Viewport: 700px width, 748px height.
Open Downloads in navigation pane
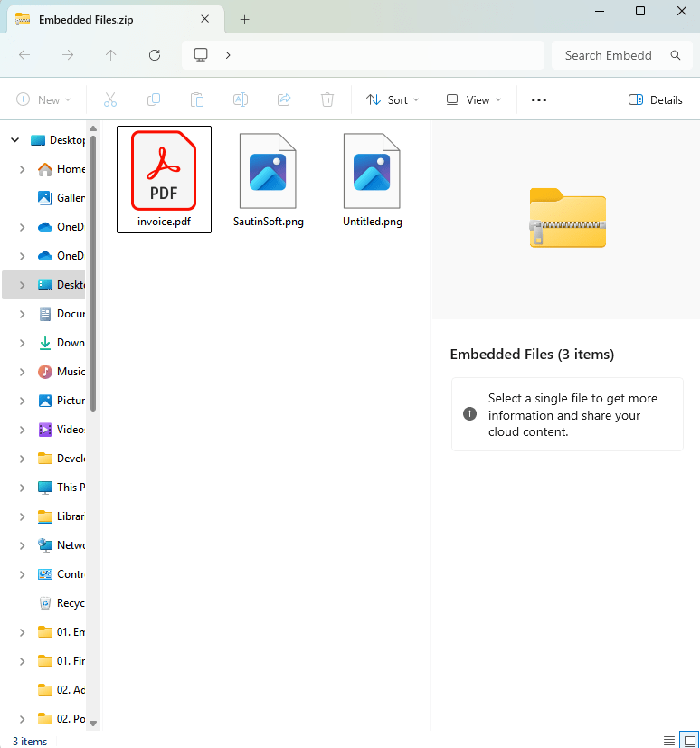click(61, 343)
